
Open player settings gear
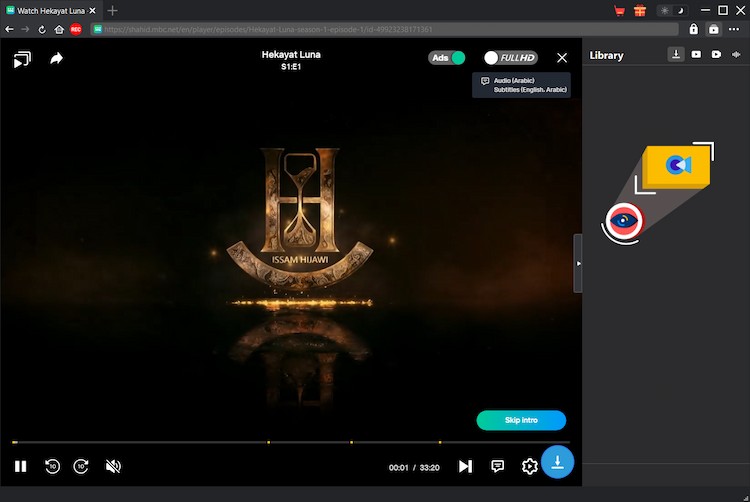click(529, 466)
